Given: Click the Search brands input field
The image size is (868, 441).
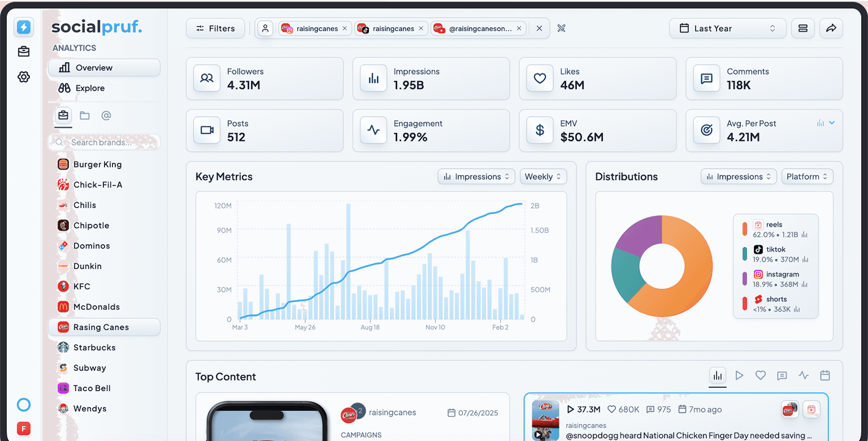Looking at the screenshot, I should coord(104,142).
